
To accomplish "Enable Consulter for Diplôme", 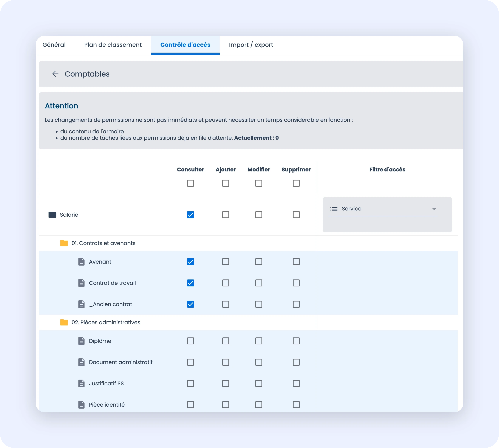I will (191, 341).
